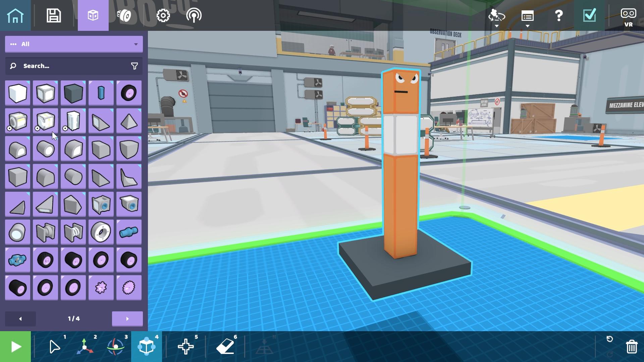Image resolution: width=644 pixels, height=362 pixels.
Task: Open the broadcast antenna panel
Action: (194, 15)
